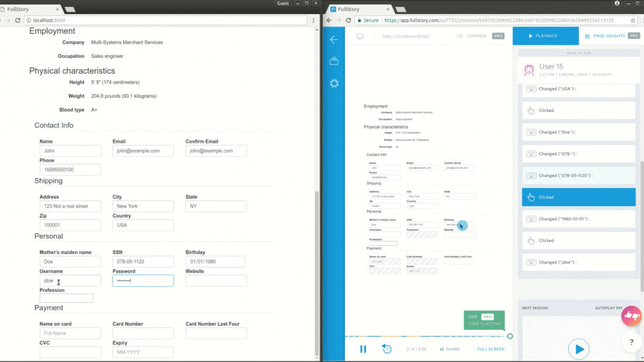Viewport: 644px width, 362px height.
Task: Click the Share link
Action: 449,349
